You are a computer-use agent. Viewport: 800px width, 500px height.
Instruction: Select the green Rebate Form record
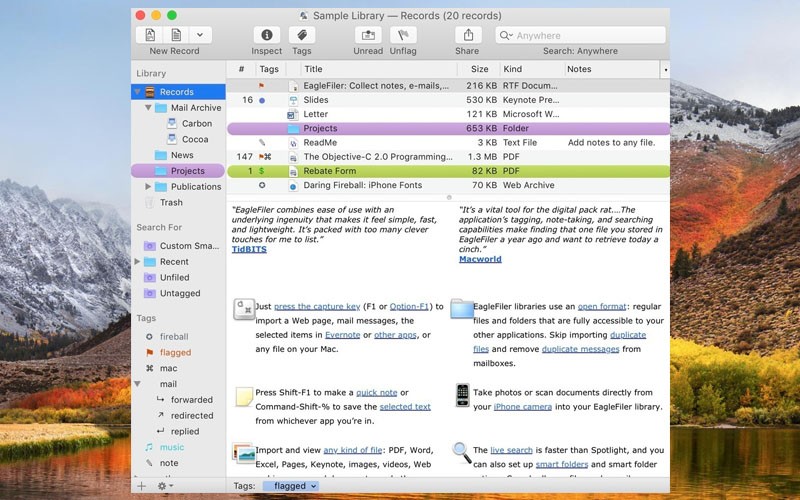coord(448,171)
